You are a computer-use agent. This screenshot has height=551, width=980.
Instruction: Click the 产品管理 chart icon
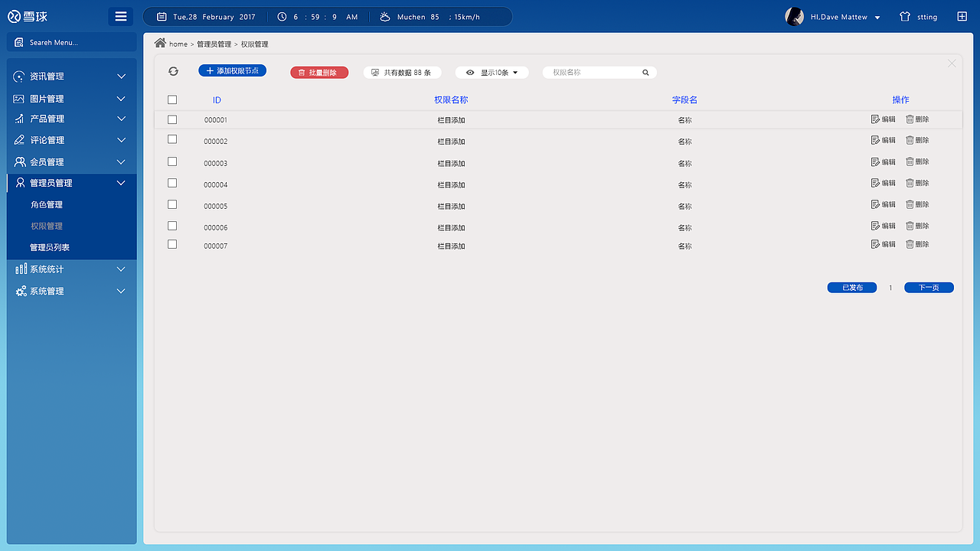[x=19, y=119]
